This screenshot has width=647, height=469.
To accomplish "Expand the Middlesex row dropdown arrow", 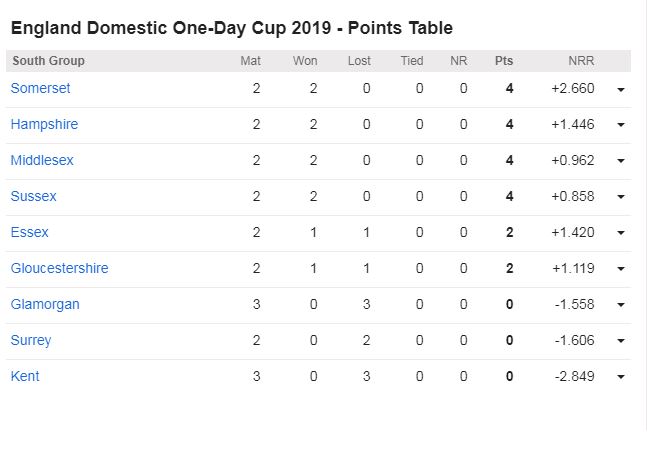I will pyautogui.click(x=621, y=161).
